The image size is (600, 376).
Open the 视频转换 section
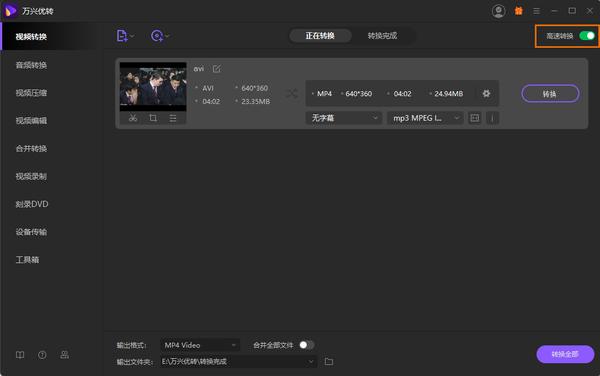31,37
